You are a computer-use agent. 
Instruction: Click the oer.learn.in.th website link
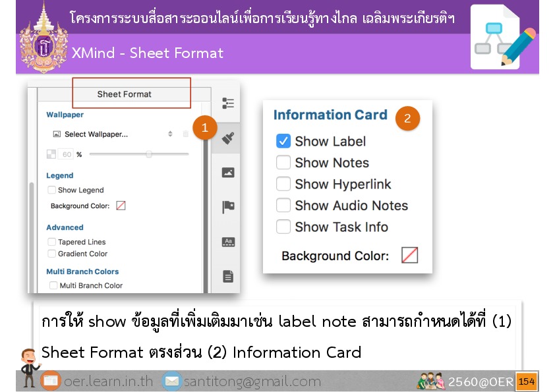click(108, 381)
